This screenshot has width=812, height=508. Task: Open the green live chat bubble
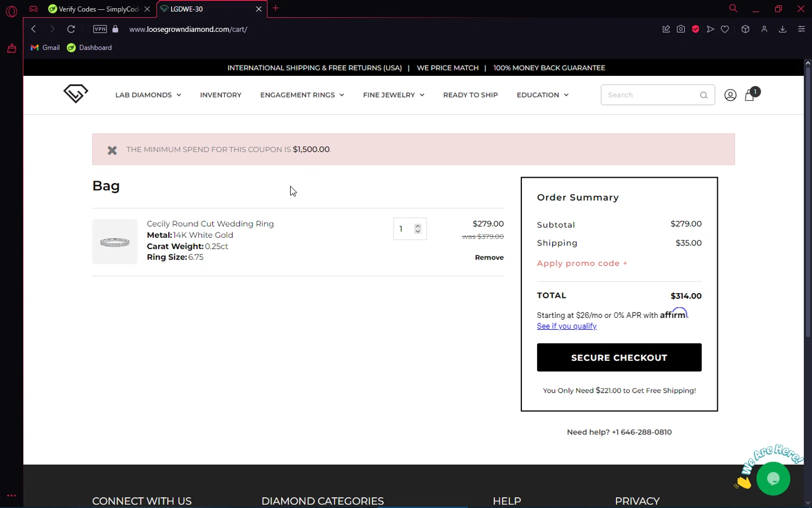(x=773, y=479)
